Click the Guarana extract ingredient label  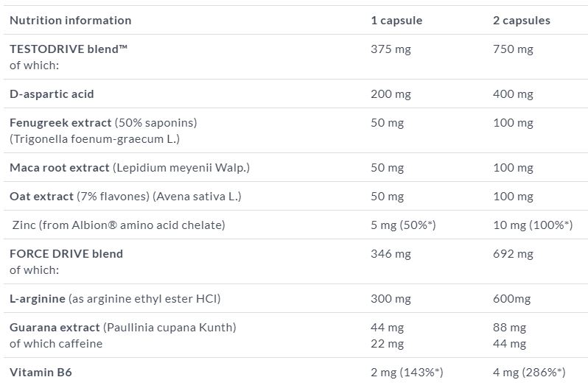click(55, 328)
